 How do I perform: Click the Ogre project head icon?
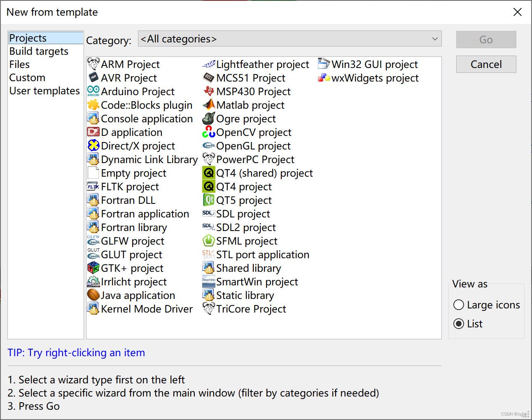(209, 118)
